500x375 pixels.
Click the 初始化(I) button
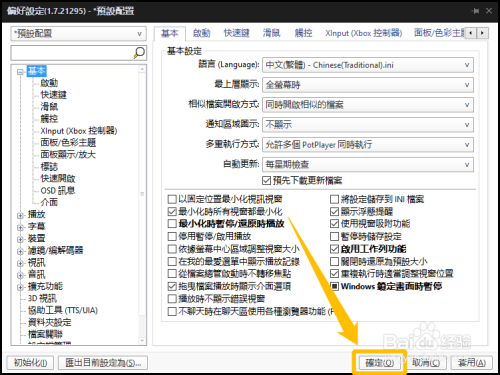(30, 363)
